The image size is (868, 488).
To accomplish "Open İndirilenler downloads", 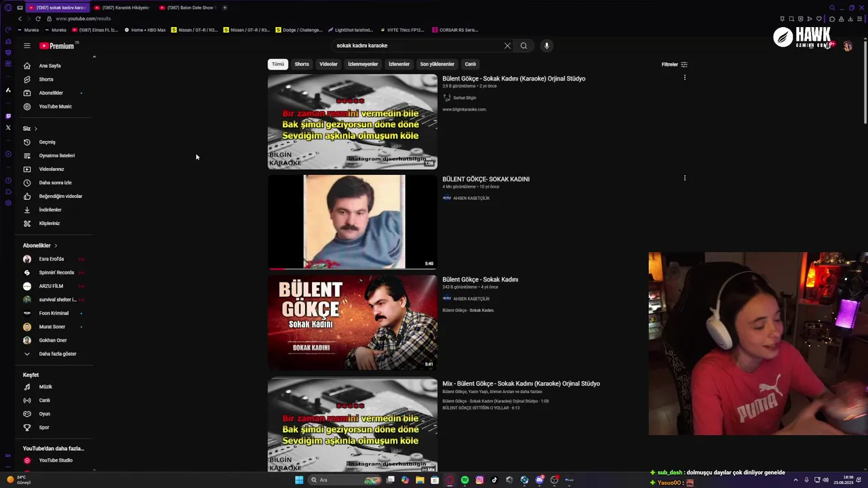I will [50, 210].
